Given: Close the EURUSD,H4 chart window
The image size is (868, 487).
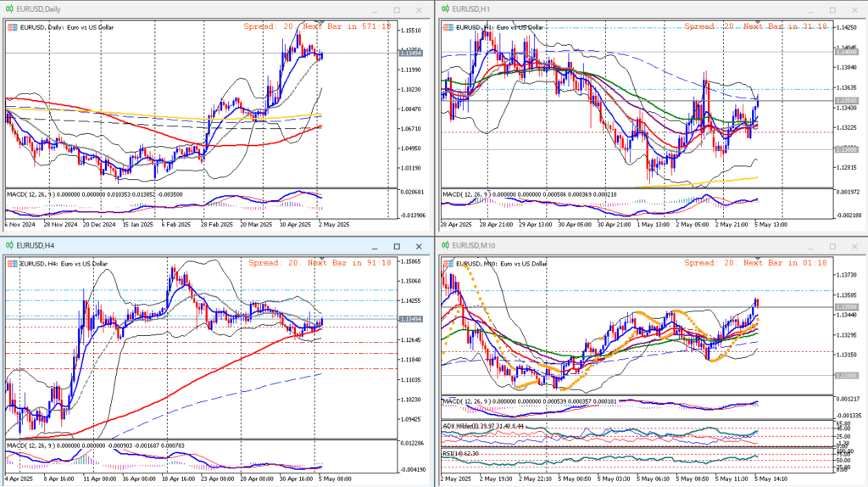Looking at the screenshot, I should pos(419,247).
